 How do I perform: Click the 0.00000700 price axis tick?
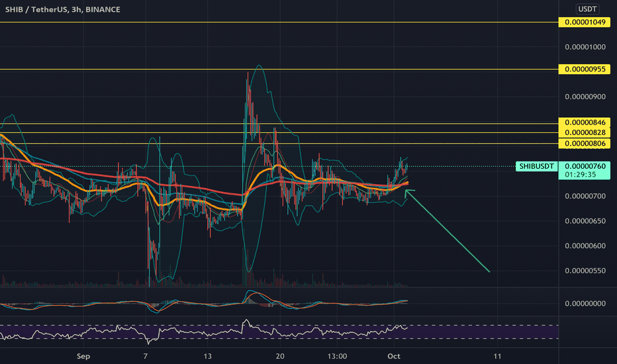click(585, 196)
